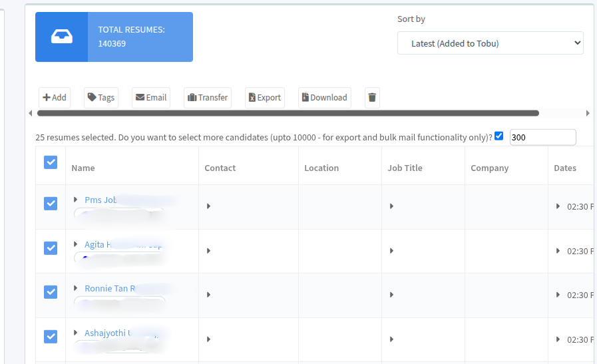Expand Dates in Ronnie Tan row

pos(558,295)
